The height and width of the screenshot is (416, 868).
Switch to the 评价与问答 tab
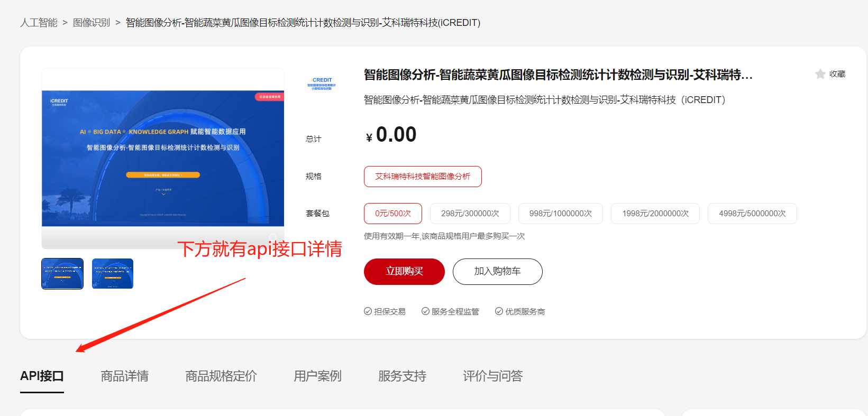(x=493, y=376)
